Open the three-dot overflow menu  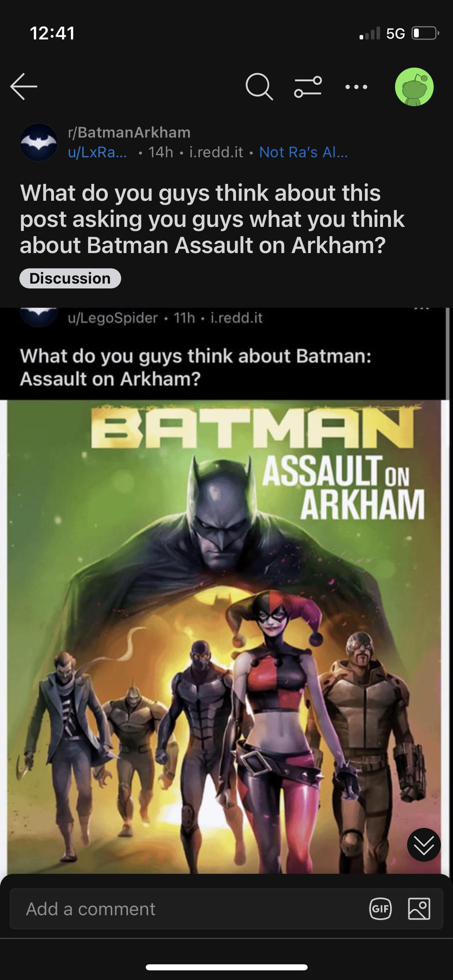pos(357,87)
